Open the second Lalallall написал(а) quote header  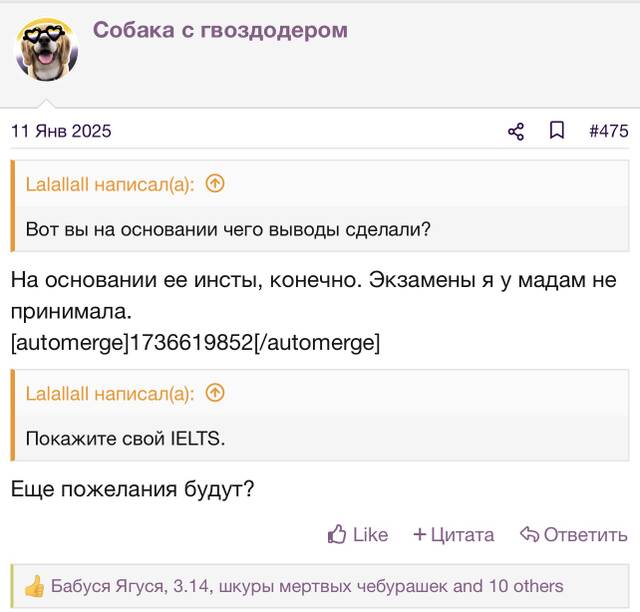click(x=110, y=394)
